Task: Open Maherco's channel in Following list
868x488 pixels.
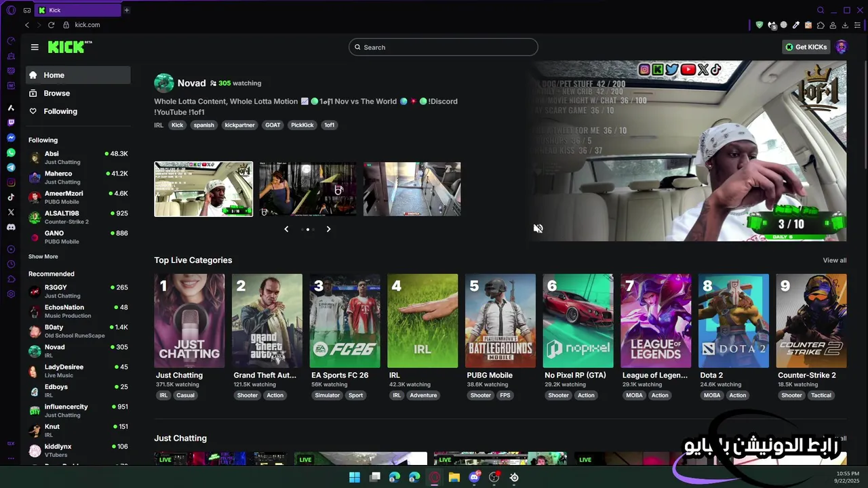Action: 78,178
